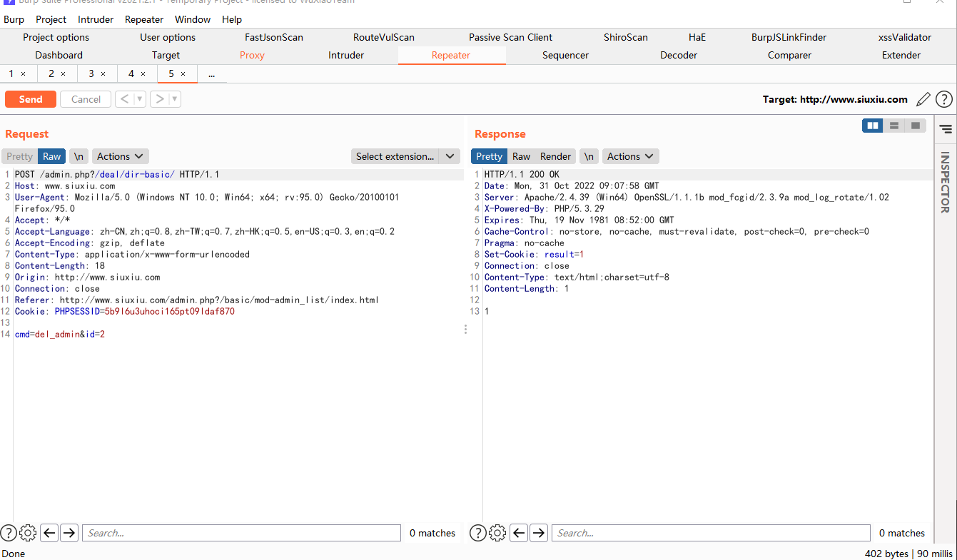This screenshot has height=560, width=957.
Task: Select the Render response view button
Action: coord(555,156)
